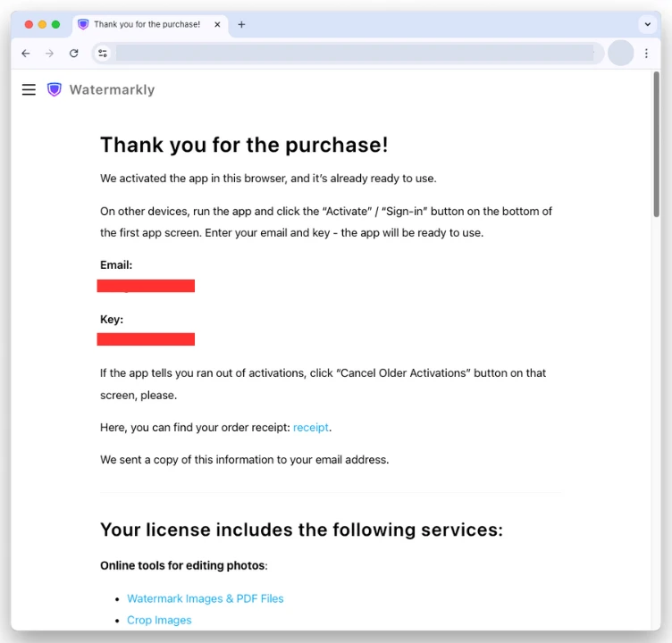Click the browser forward arrow

[x=50, y=54]
